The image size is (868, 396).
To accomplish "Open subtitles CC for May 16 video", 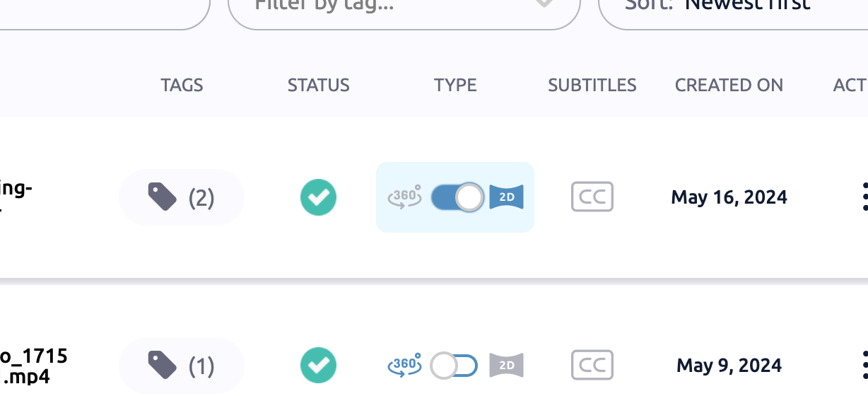I will click(x=592, y=197).
